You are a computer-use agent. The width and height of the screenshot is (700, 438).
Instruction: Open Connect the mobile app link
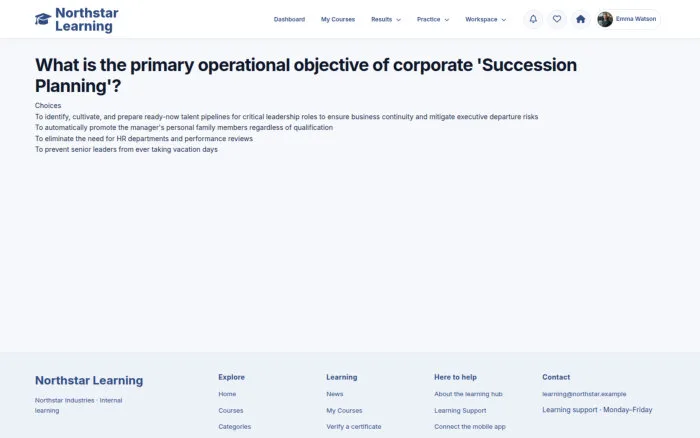[x=470, y=426]
